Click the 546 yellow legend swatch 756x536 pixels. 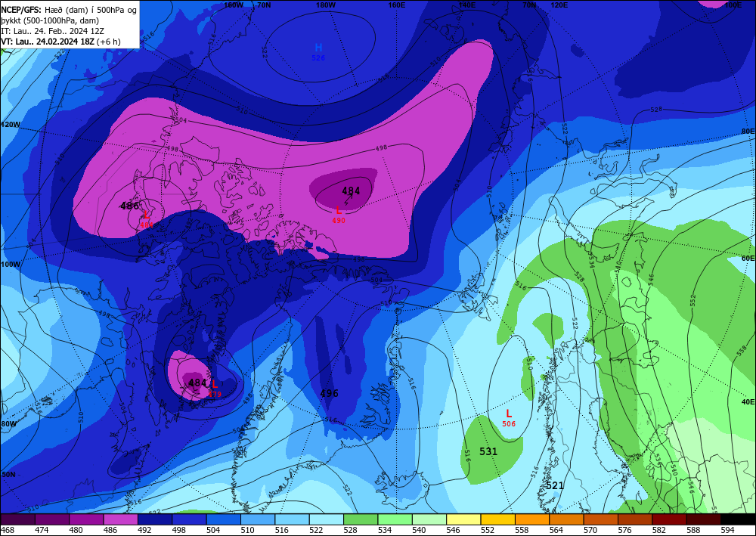pos(464,519)
